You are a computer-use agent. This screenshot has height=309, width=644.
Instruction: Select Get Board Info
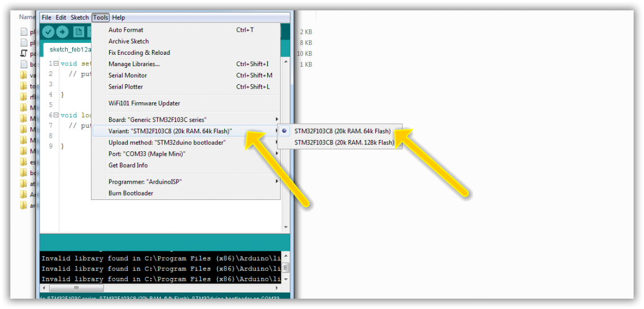(x=128, y=165)
